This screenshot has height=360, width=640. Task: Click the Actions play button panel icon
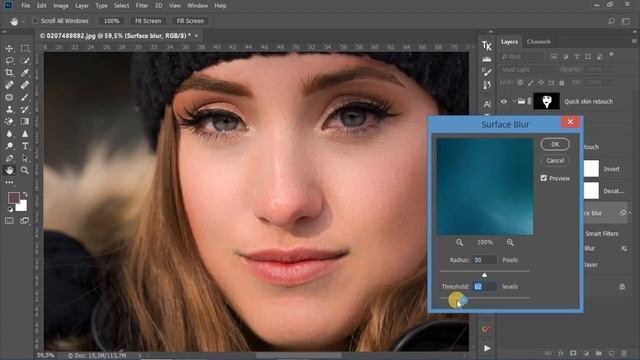click(487, 348)
